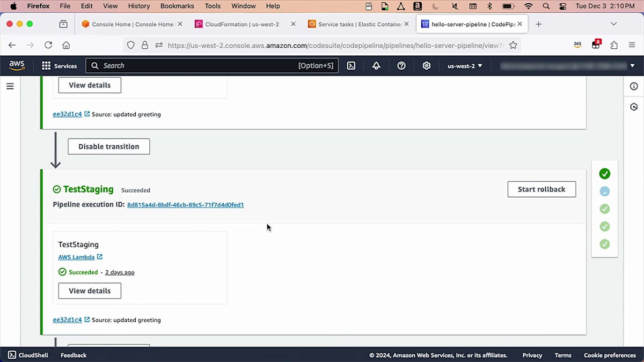Open the tracking protection shield icon
Image resolution: width=644 pixels, height=362 pixels.
point(131,46)
